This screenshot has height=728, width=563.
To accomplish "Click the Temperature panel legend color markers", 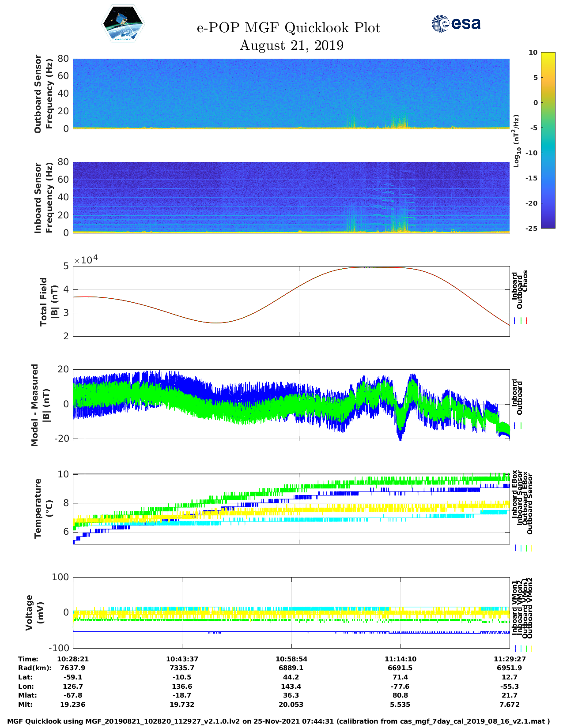I will coord(523,548).
